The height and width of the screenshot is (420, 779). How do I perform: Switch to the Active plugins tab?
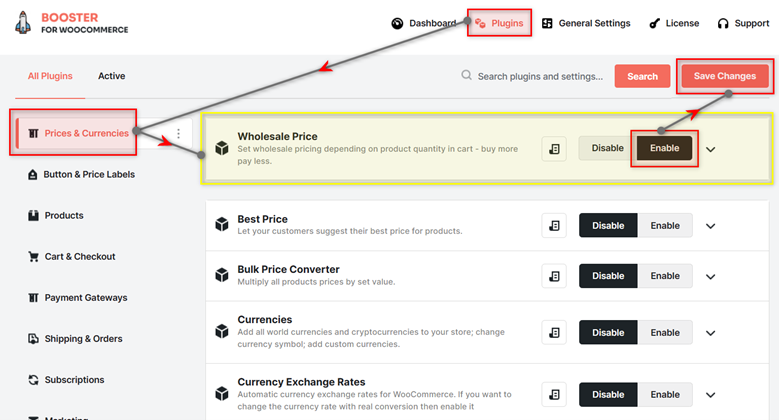click(111, 76)
